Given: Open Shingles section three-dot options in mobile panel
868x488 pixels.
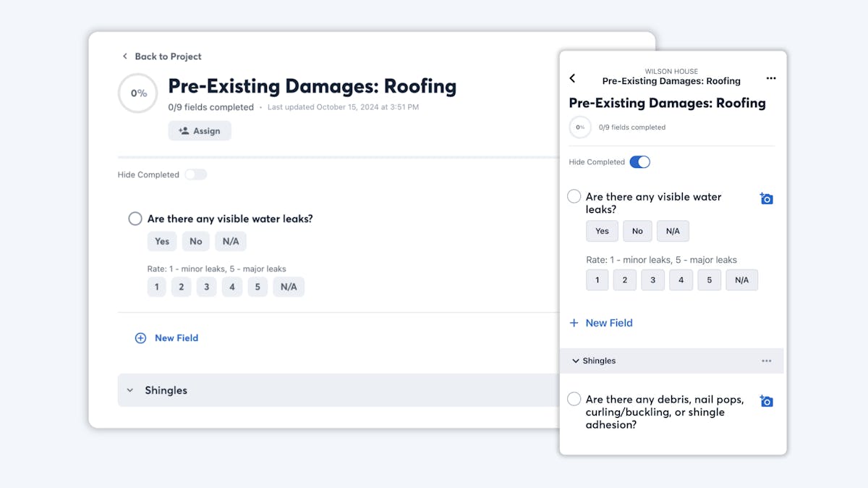Looking at the screenshot, I should click(x=767, y=361).
